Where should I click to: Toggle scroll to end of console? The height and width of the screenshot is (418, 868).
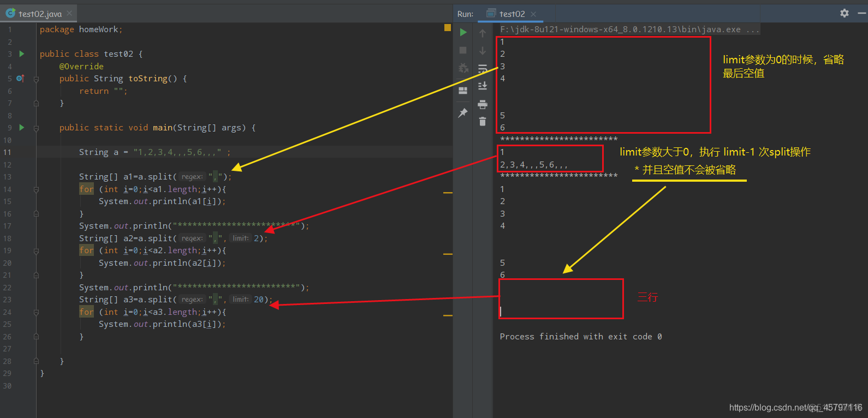point(483,86)
